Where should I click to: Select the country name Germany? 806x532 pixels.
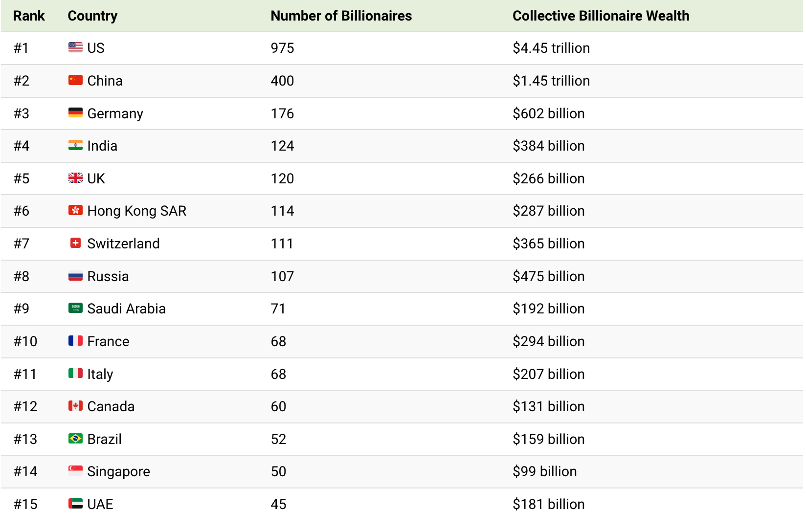point(115,114)
